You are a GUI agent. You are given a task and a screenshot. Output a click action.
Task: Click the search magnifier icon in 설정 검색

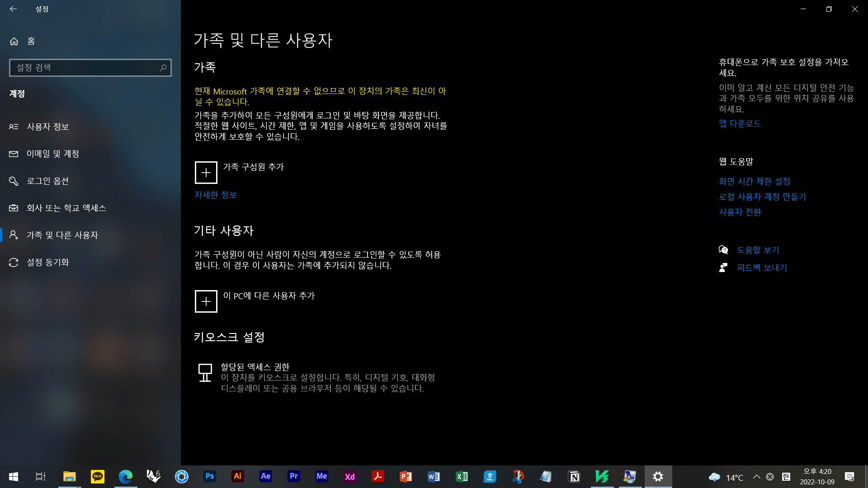[x=163, y=68]
